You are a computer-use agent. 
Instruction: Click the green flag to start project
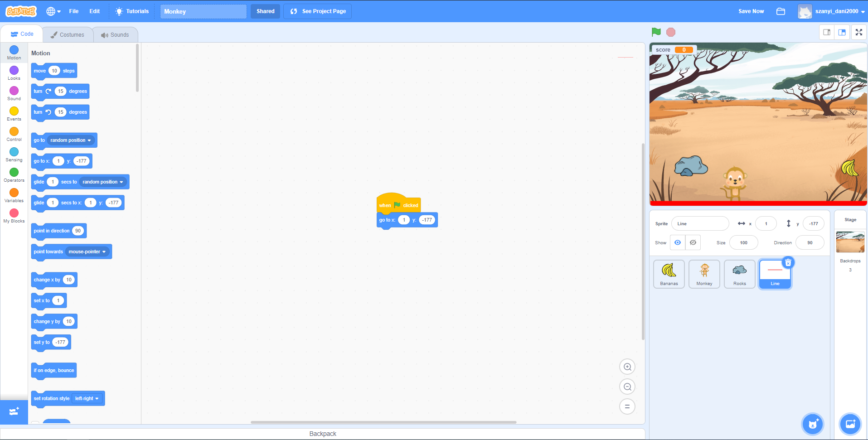pyautogui.click(x=656, y=32)
